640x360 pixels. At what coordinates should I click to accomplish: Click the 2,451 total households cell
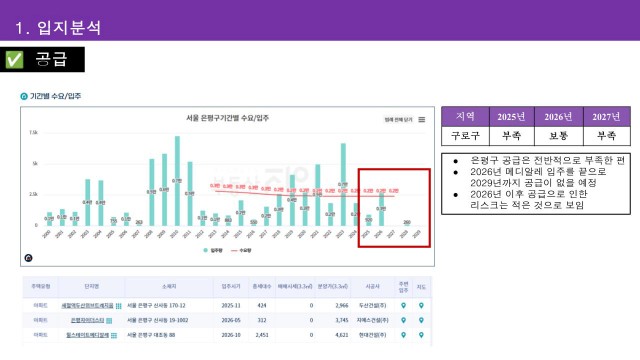[x=262, y=335]
